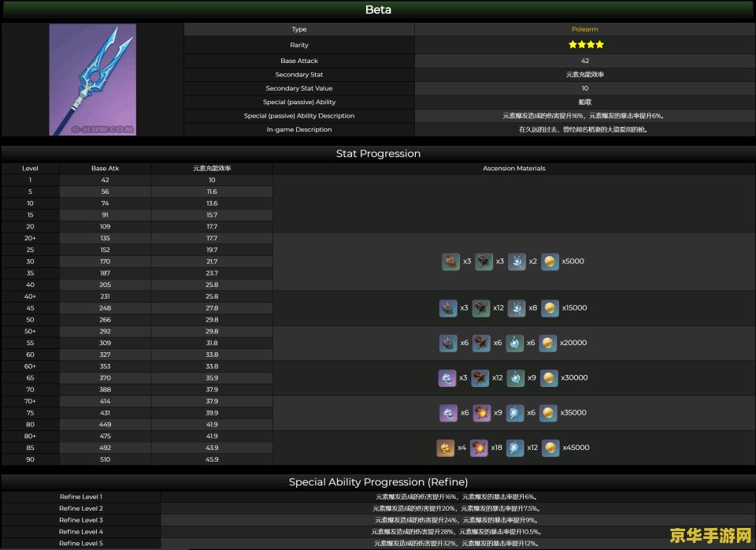
Task: Select the Stat Progression section heading
Action: (x=378, y=154)
